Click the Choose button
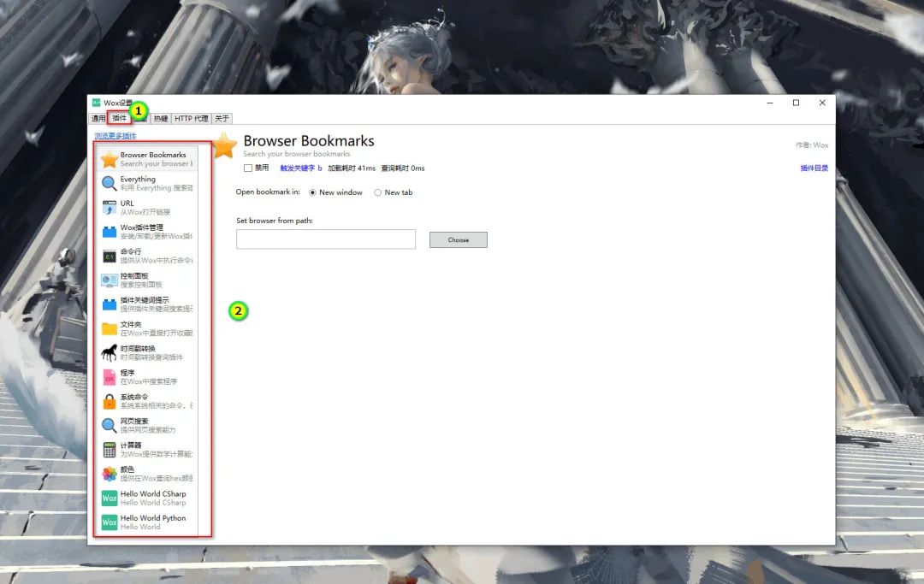The width and height of the screenshot is (924, 584). (x=459, y=239)
